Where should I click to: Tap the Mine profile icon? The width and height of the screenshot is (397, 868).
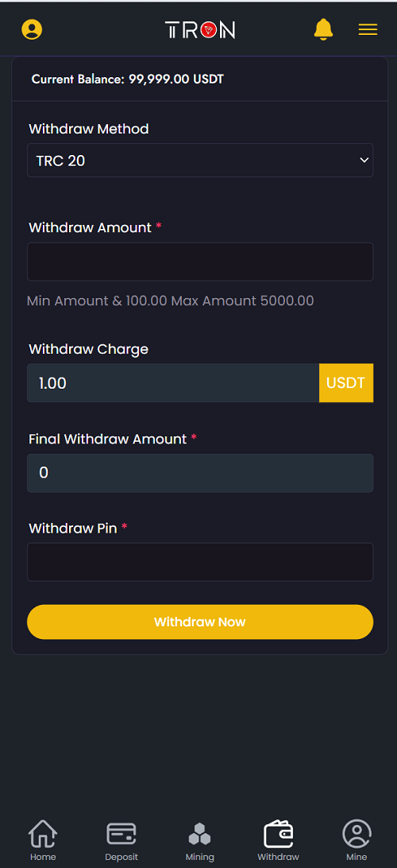click(357, 834)
